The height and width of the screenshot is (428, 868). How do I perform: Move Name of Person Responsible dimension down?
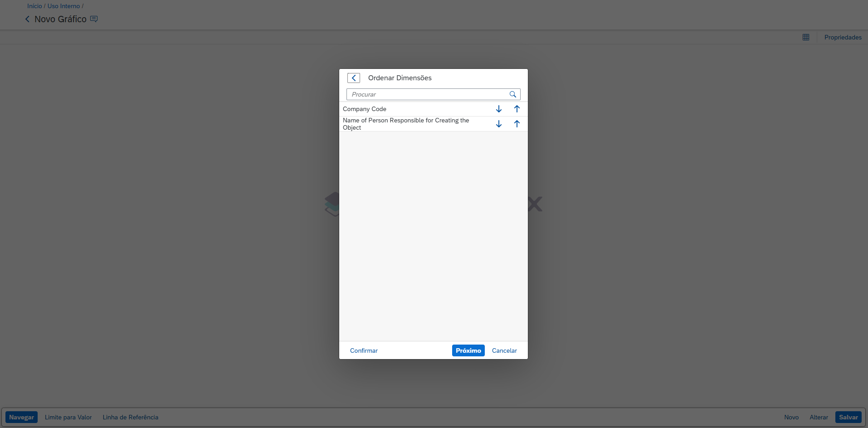pyautogui.click(x=498, y=124)
